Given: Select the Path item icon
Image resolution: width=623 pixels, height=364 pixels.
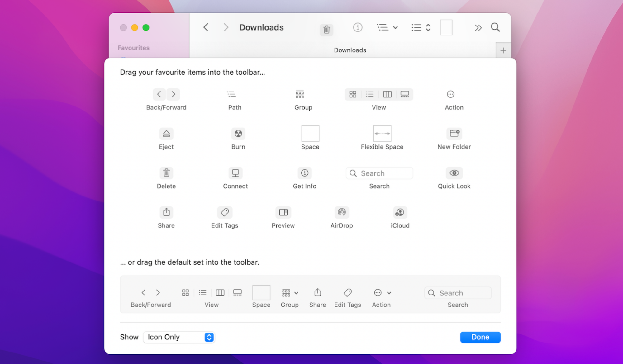Looking at the screenshot, I should tap(231, 94).
